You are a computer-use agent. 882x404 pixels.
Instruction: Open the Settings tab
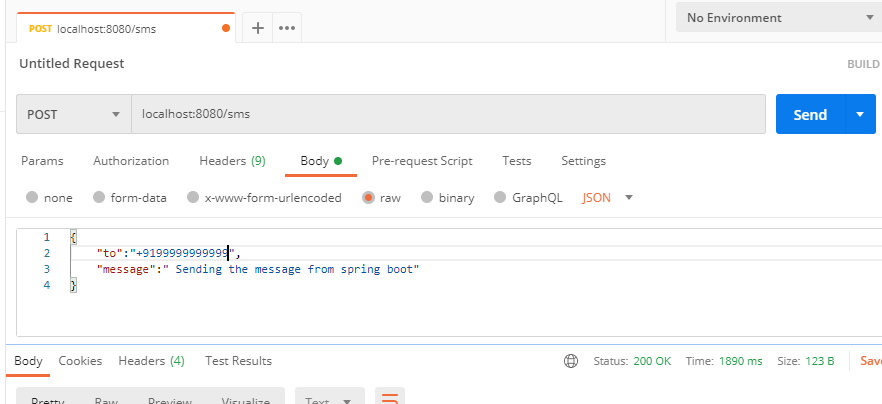click(x=583, y=161)
